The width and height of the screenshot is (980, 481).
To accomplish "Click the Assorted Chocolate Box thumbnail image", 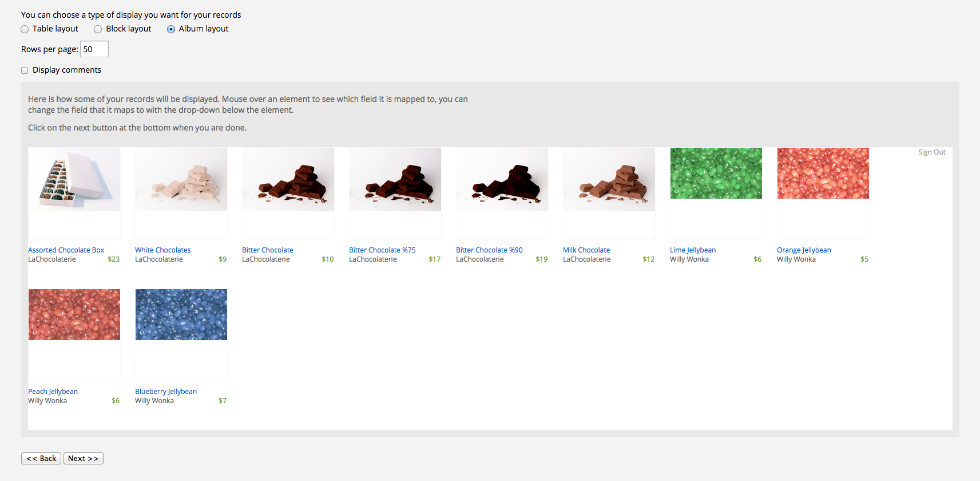I will (74, 179).
